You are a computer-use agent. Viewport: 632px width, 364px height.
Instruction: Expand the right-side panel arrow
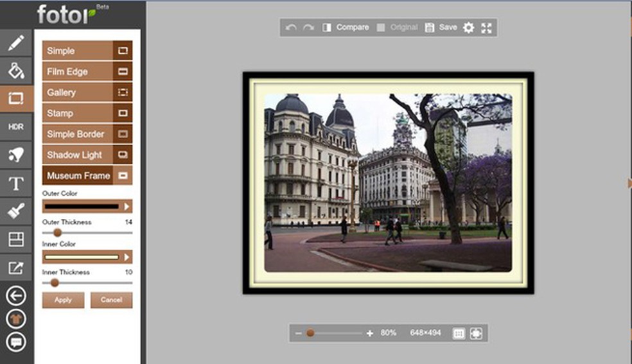[629, 184]
